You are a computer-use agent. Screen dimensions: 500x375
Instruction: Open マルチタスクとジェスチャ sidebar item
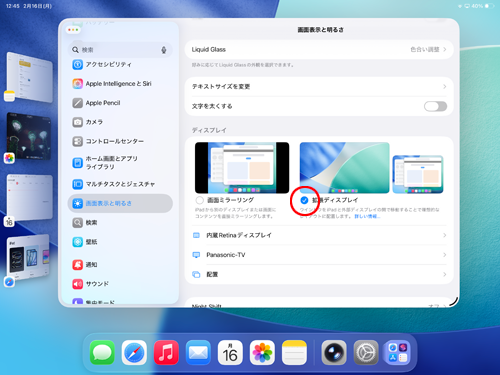pos(120,184)
